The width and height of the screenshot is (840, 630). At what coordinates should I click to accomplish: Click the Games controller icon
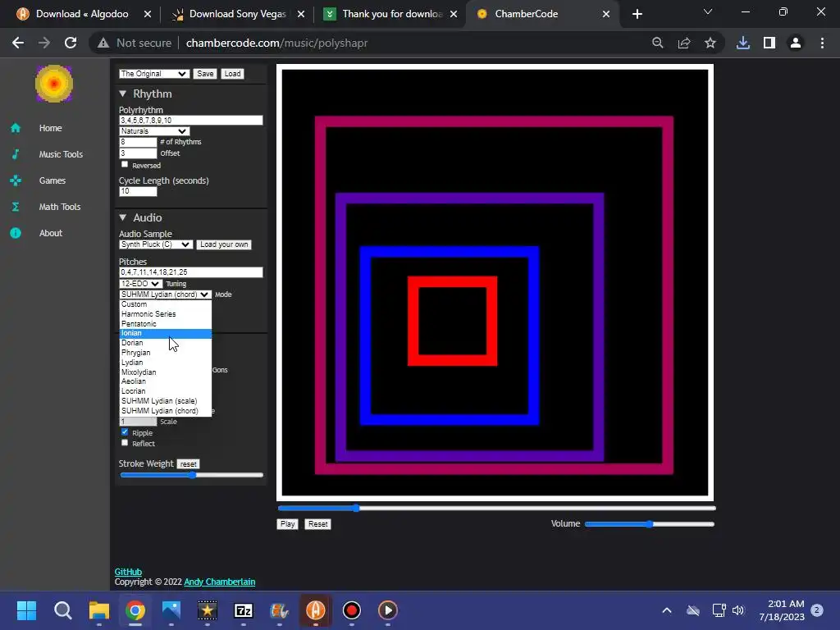tap(16, 180)
